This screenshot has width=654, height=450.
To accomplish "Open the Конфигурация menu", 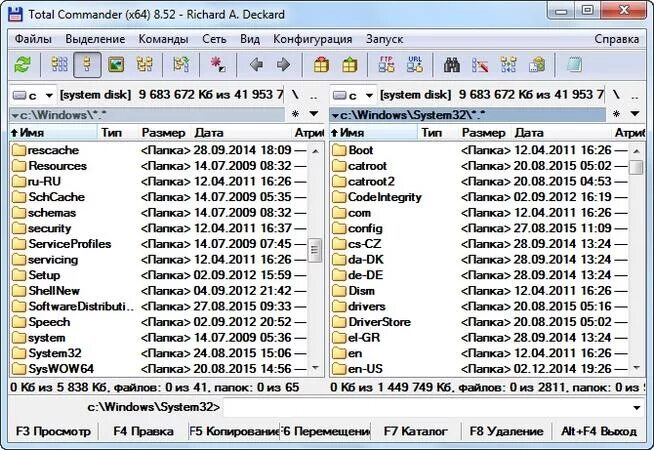I will click(312, 39).
